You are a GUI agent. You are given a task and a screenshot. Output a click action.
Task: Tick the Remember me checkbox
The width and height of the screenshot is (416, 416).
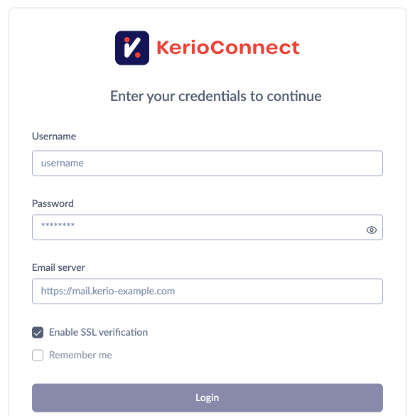(38, 355)
